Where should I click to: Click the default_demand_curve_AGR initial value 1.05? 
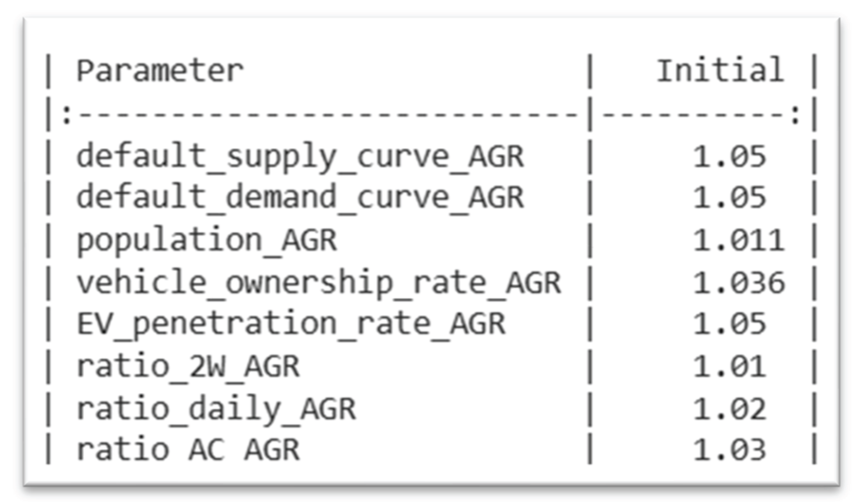[729, 198]
